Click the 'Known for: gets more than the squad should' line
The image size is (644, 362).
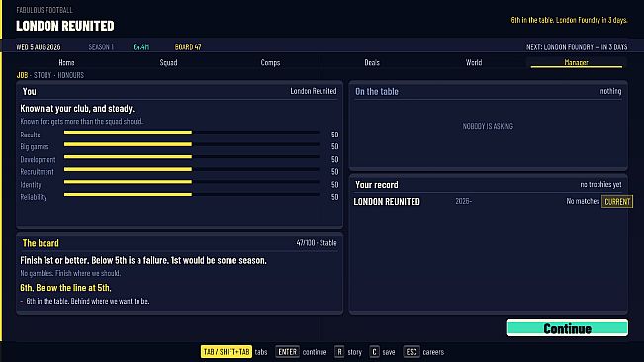pos(82,121)
